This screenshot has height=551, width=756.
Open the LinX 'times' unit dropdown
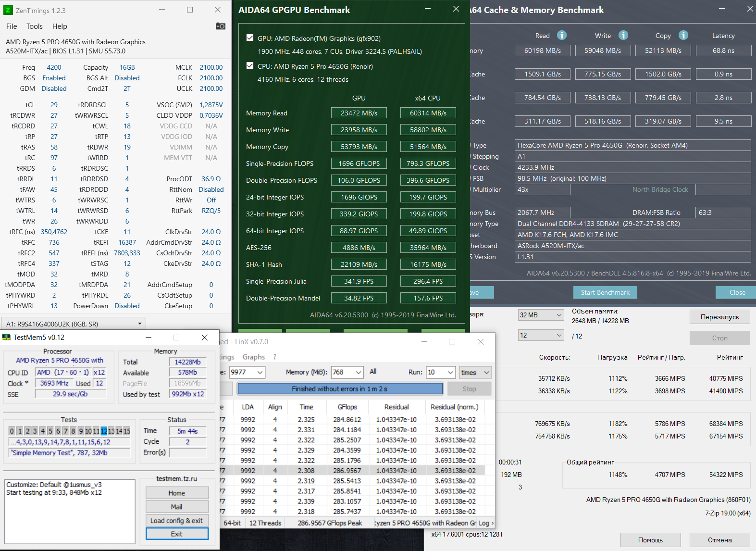475,372
